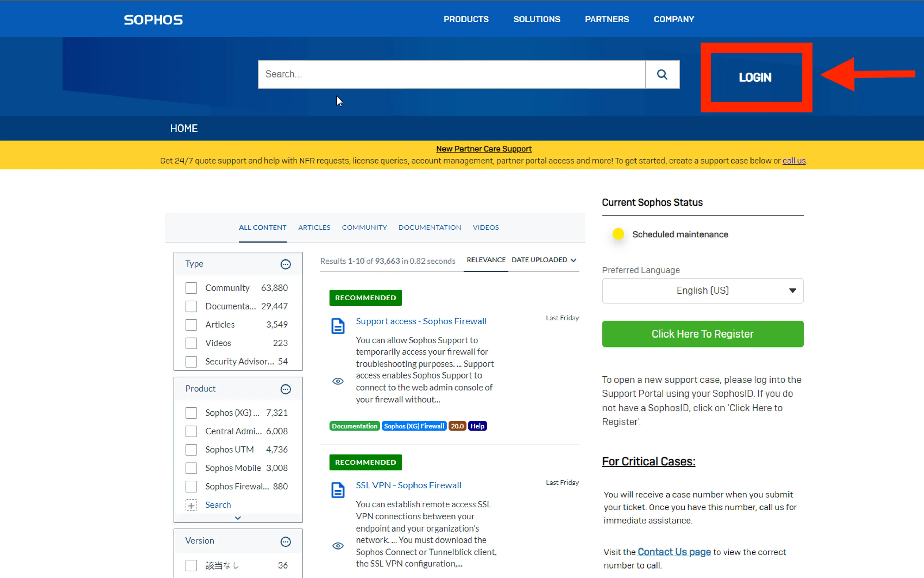Click the search input field

click(451, 74)
